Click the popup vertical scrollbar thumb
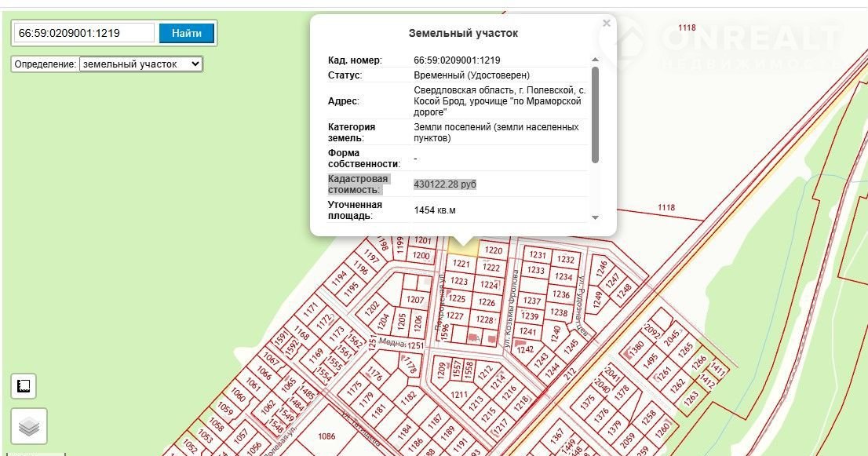This screenshot has height=456, width=868. tap(595, 115)
